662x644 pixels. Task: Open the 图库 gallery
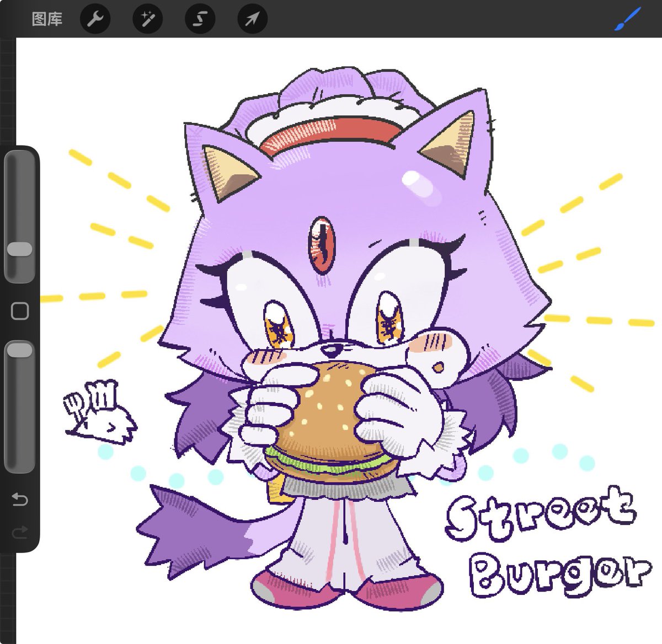coord(47,19)
